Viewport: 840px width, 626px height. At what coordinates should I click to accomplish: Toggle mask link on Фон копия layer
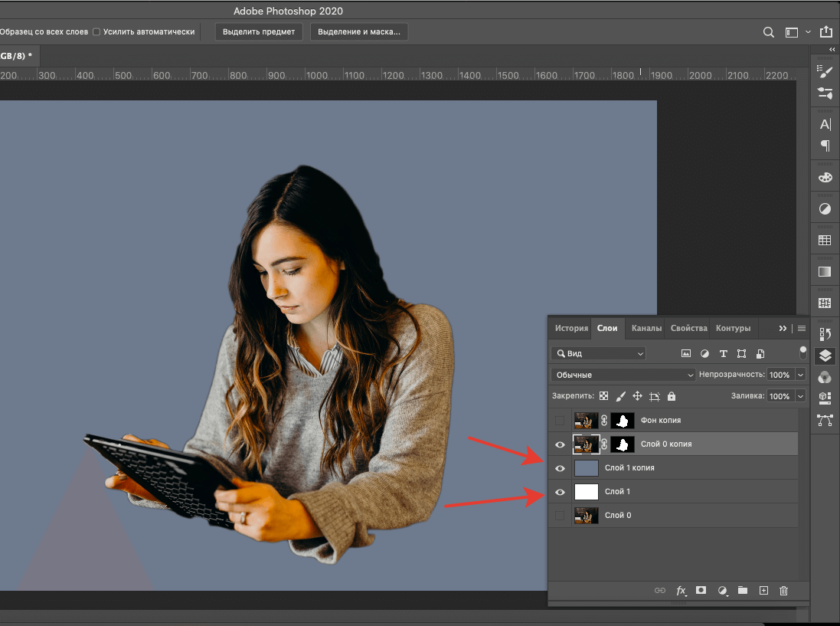point(603,420)
